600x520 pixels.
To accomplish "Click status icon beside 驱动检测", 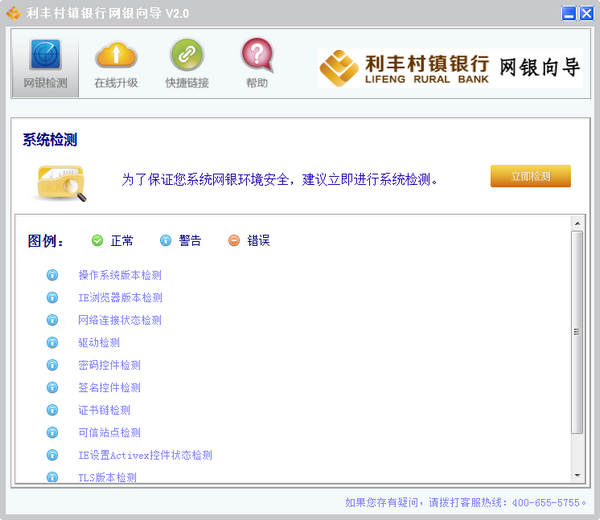I will pyautogui.click(x=52, y=342).
